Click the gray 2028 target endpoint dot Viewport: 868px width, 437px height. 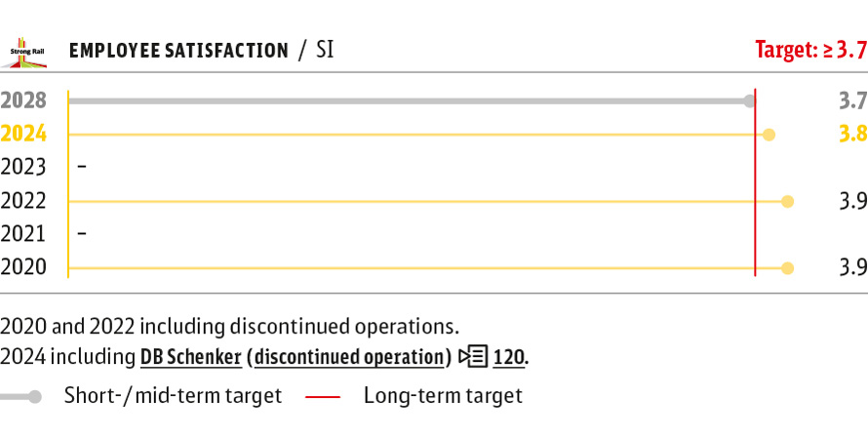(749, 100)
